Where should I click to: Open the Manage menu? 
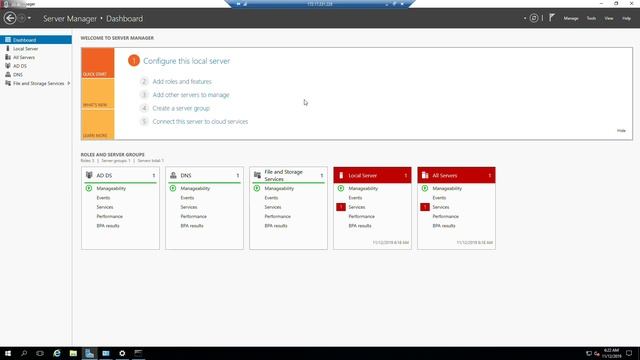click(571, 18)
